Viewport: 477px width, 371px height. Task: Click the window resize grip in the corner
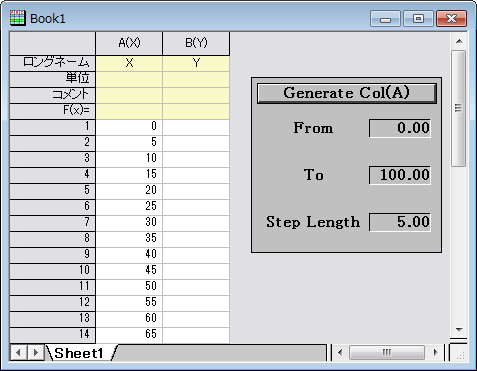[x=459, y=354]
